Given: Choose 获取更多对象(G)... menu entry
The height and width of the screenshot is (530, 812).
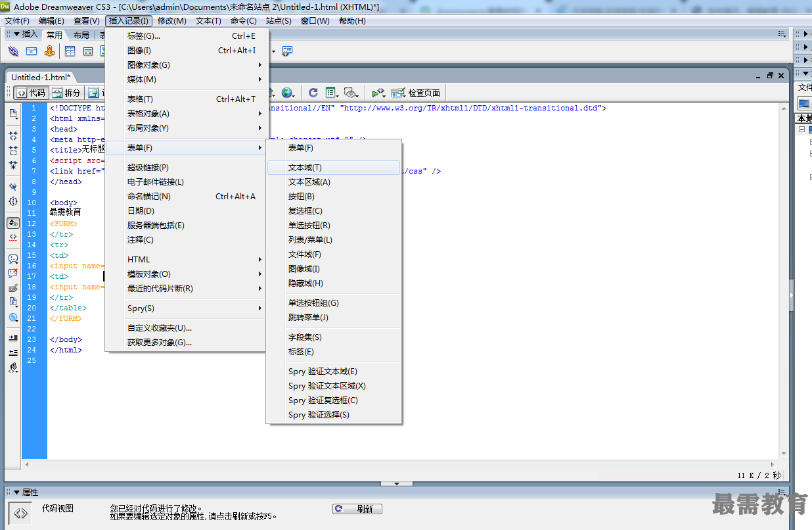Looking at the screenshot, I should [187, 343].
